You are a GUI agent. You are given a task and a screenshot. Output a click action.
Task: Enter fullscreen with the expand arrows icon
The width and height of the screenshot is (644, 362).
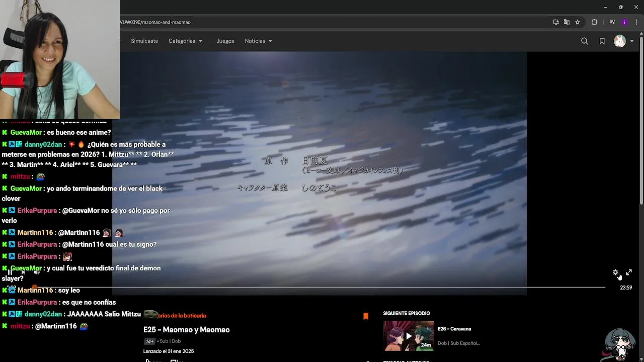pyautogui.click(x=629, y=273)
